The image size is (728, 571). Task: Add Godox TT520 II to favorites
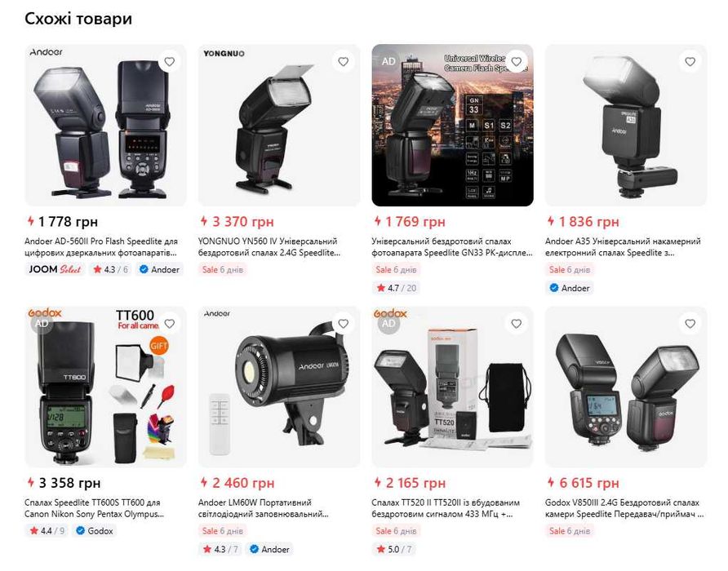pyautogui.click(x=517, y=324)
